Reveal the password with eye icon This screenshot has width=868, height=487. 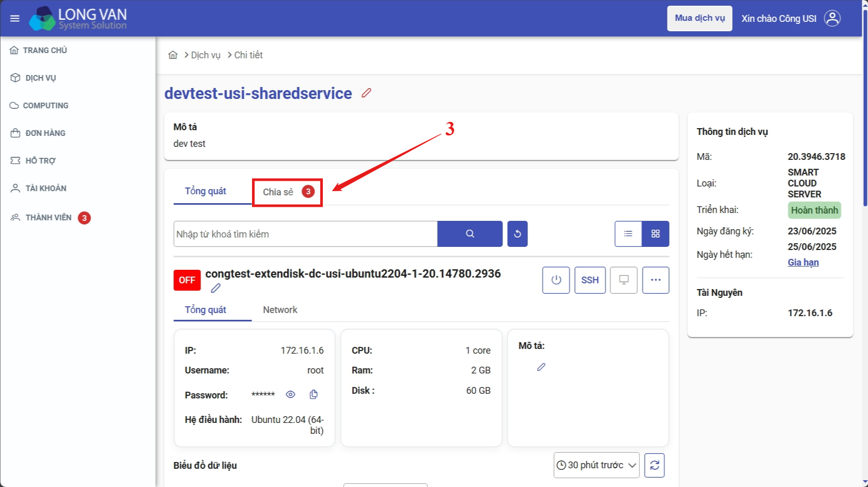point(291,394)
